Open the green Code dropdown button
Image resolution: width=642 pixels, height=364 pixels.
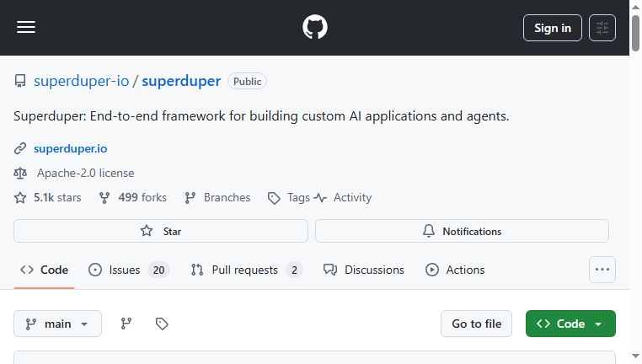point(570,324)
